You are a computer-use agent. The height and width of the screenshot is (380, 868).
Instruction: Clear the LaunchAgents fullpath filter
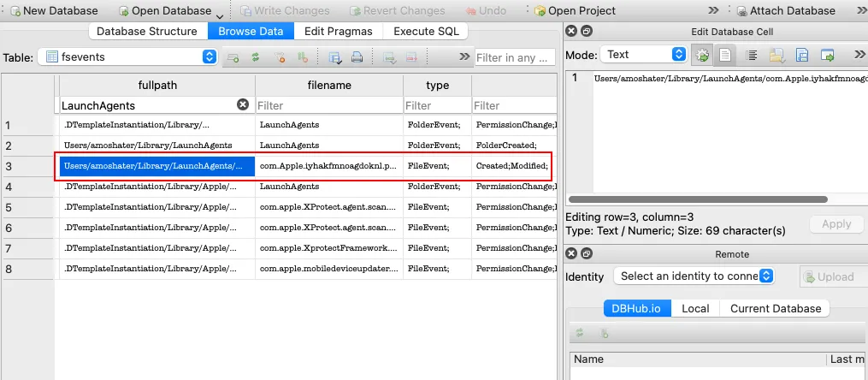[243, 104]
